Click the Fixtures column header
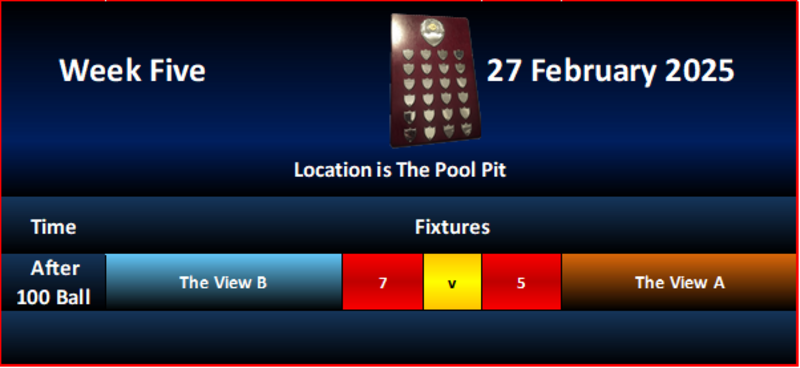 453,227
